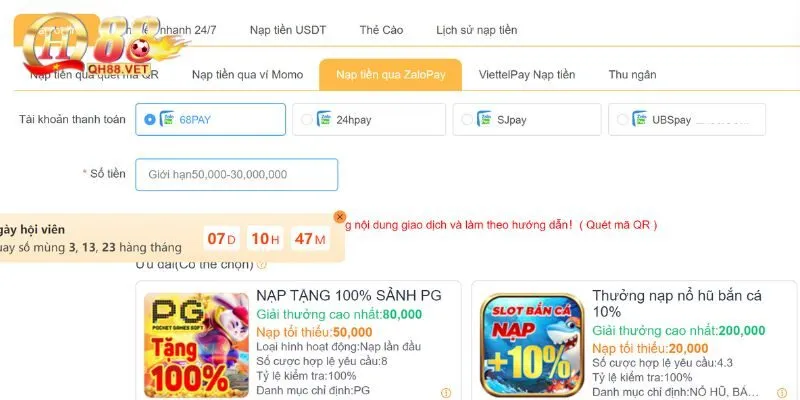Image resolution: width=800 pixels, height=400 pixels.
Task: Select the 24hpay radio button
Action: click(307, 119)
